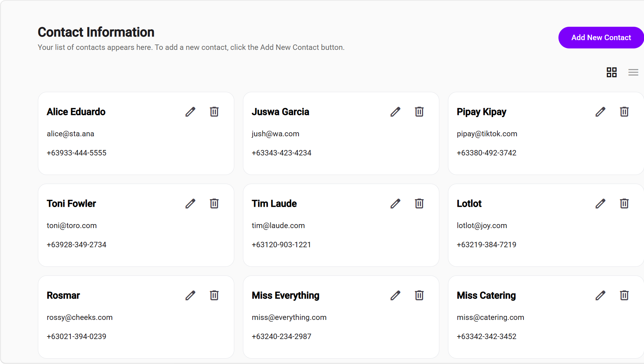Delete the Lotlot contact

tap(625, 204)
